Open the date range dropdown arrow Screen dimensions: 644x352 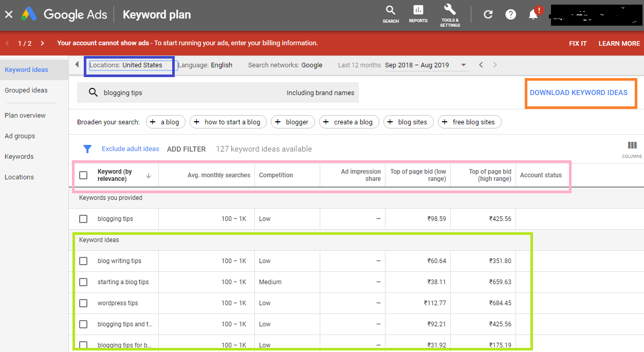(x=463, y=65)
